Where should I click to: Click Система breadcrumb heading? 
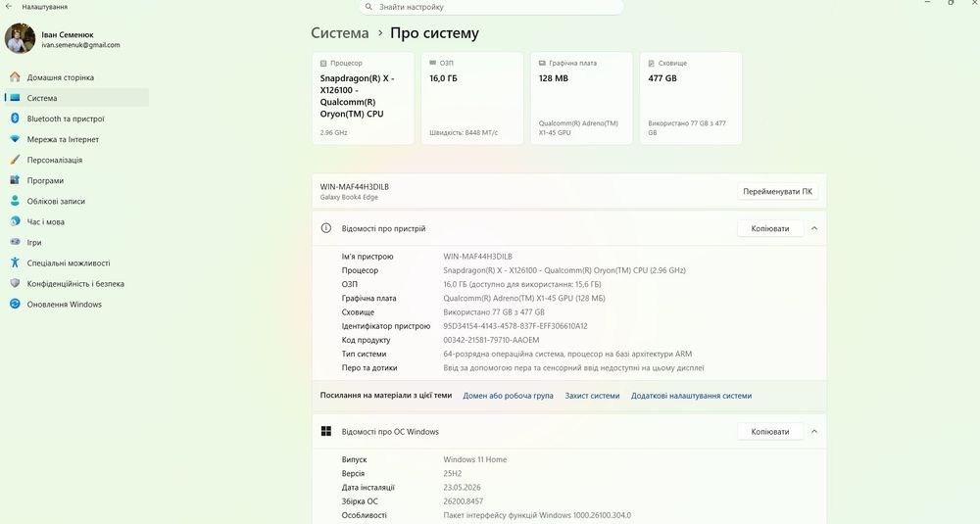pos(340,33)
